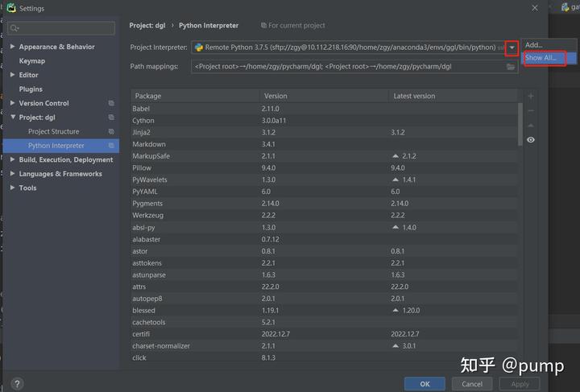Close the Settings dialog
Image resolution: width=580 pixels, height=392 pixels.
pos(535,8)
